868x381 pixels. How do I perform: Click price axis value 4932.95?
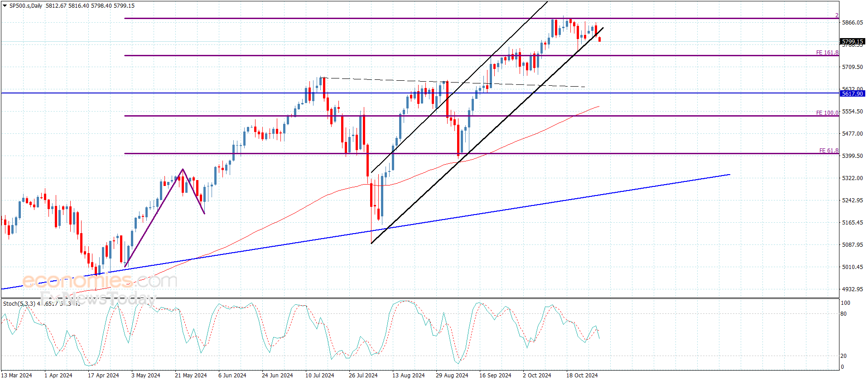click(852, 289)
